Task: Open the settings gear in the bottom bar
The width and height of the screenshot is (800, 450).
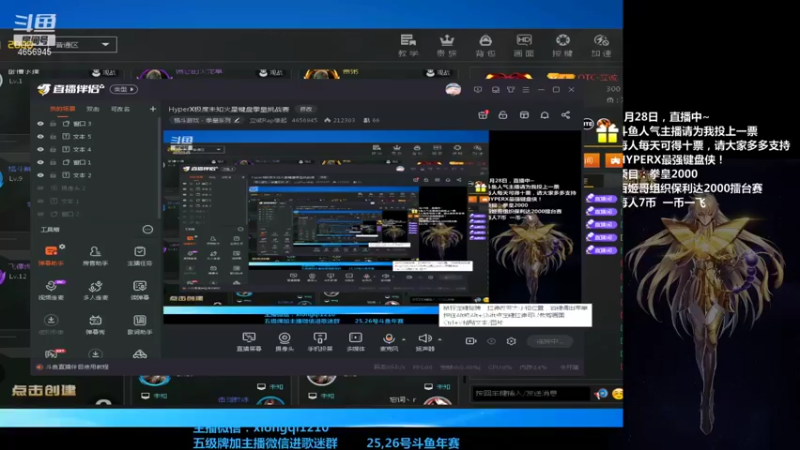Action: click(511, 341)
